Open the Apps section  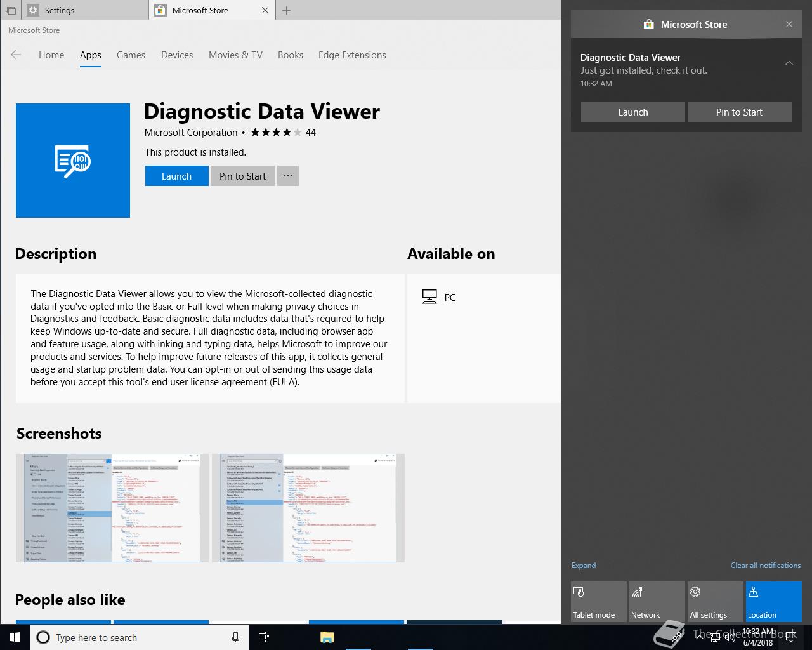tap(91, 55)
